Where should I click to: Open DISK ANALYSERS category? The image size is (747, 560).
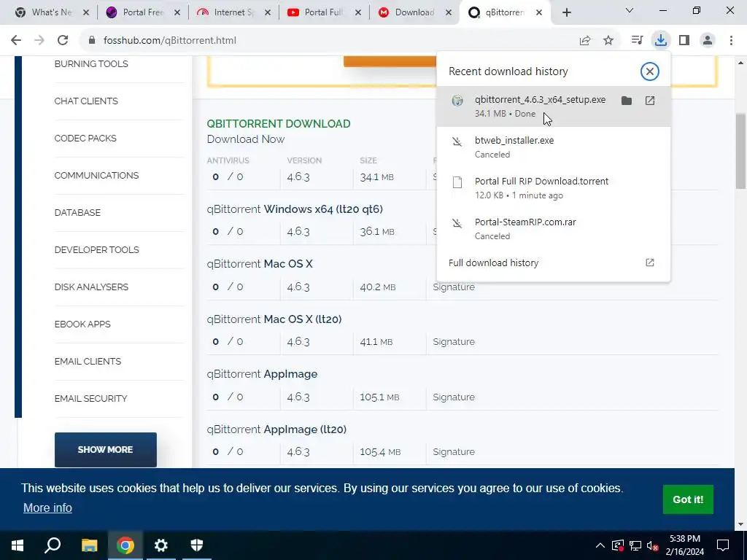[91, 287]
